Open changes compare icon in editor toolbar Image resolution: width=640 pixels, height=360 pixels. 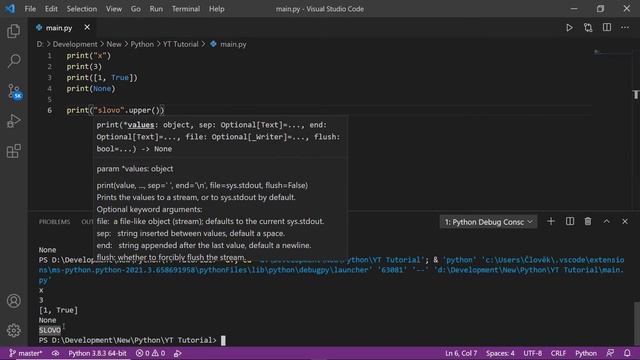pyautogui.click(x=588, y=28)
